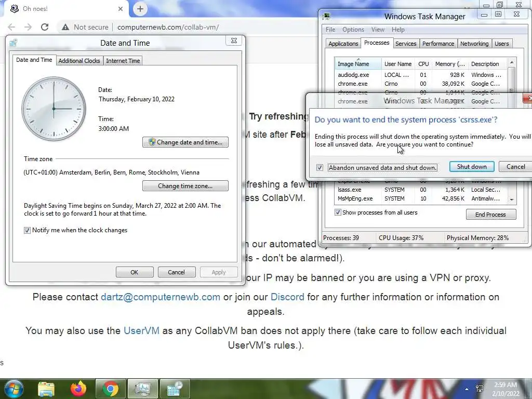532x399 pixels.
Task: Open Task Manager Options menu
Action: 353,30
